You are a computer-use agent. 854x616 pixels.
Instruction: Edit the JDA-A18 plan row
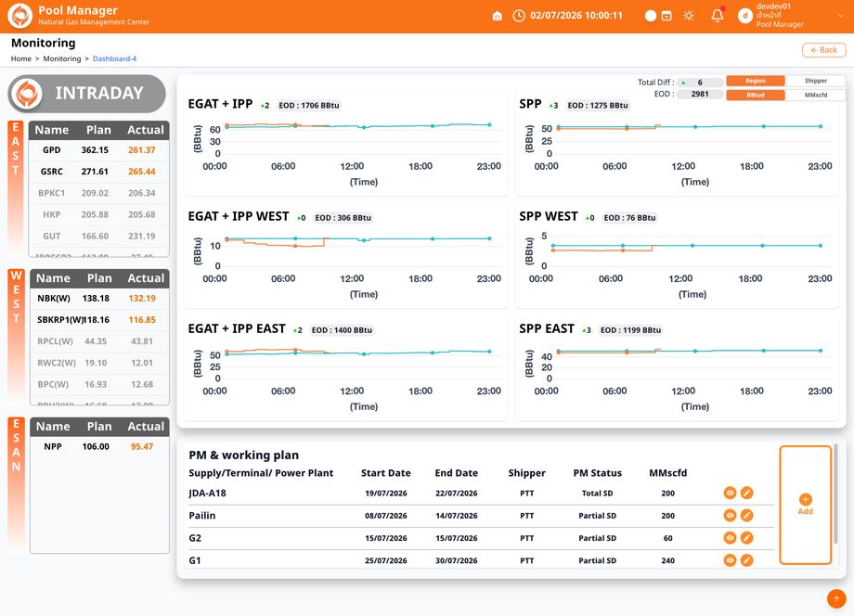[746, 493]
